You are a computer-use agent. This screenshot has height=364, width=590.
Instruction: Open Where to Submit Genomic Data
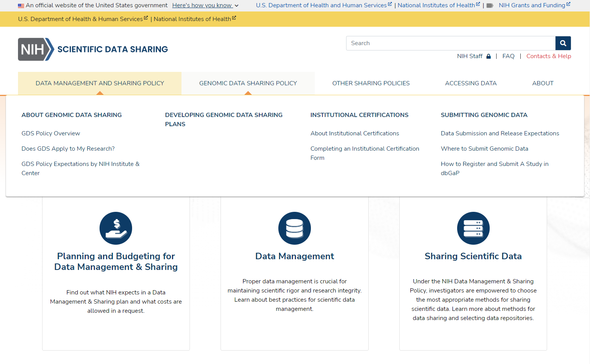pos(484,149)
